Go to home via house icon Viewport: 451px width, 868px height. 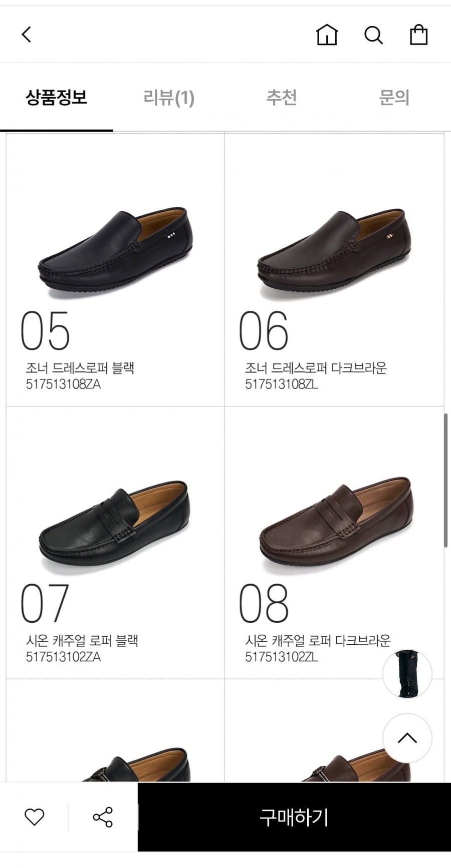click(327, 35)
